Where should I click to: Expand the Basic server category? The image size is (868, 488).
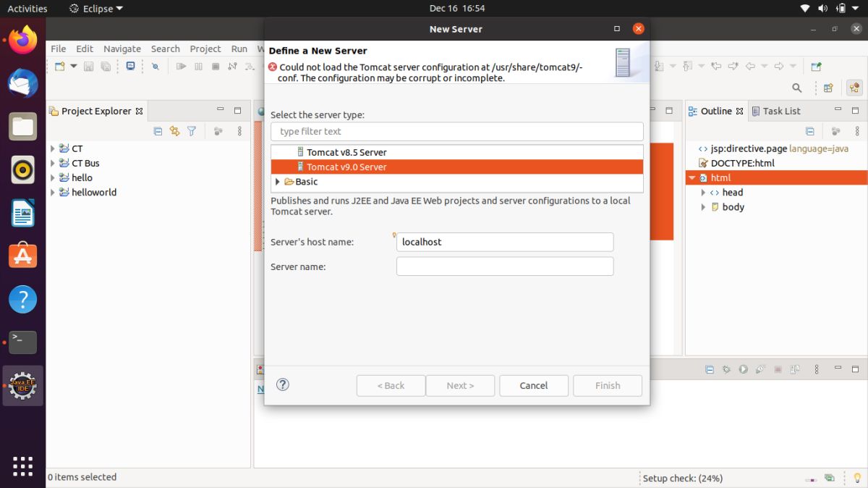(277, 182)
